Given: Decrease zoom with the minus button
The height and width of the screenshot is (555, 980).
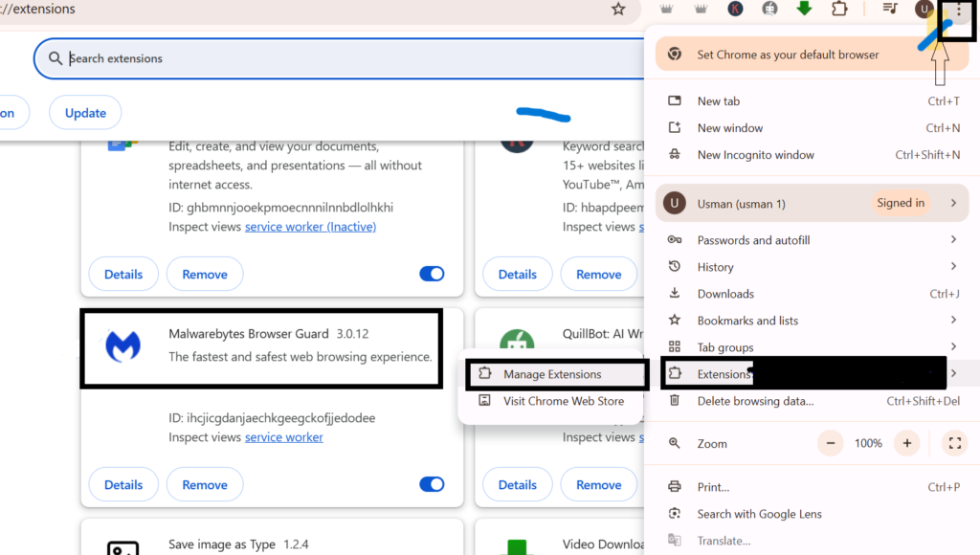Looking at the screenshot, I should click(830, 443).
